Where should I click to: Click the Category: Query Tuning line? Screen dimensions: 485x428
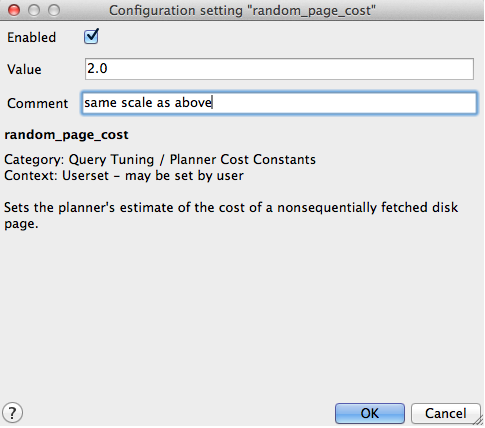(x=160, y=160)
